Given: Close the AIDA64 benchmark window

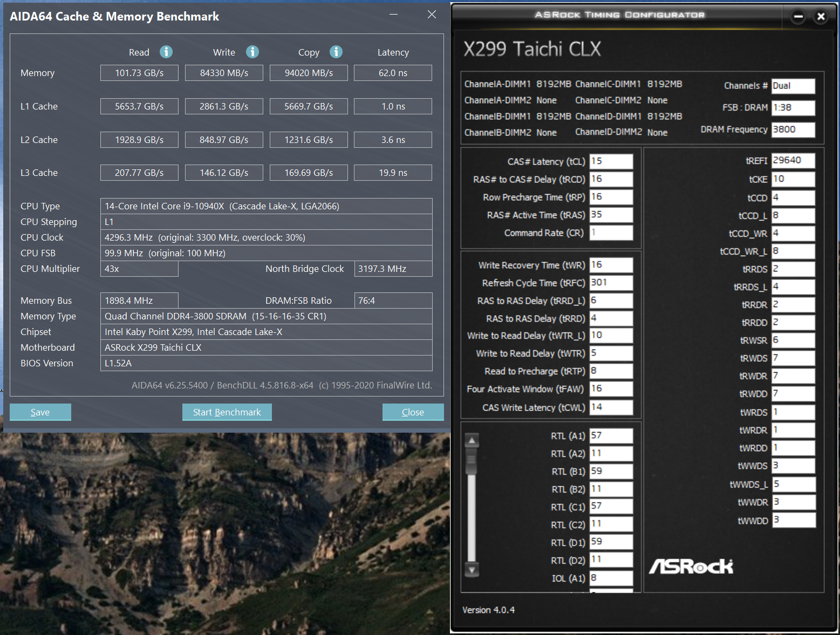Looking at the screenshot, I should point(432,15).
